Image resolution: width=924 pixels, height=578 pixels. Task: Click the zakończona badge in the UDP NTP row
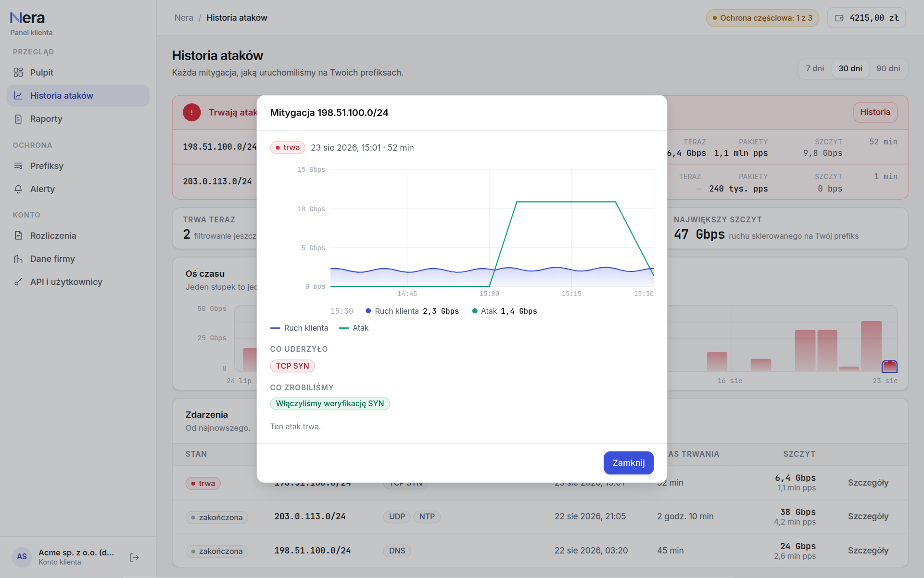coord(217,518)
